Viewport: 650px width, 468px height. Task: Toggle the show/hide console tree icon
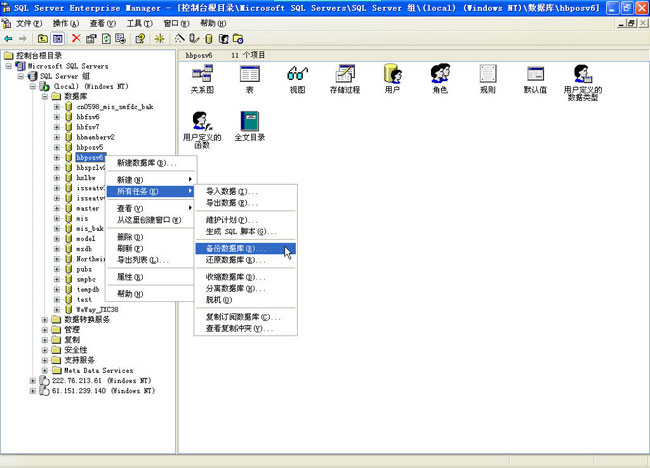(58, 39)
